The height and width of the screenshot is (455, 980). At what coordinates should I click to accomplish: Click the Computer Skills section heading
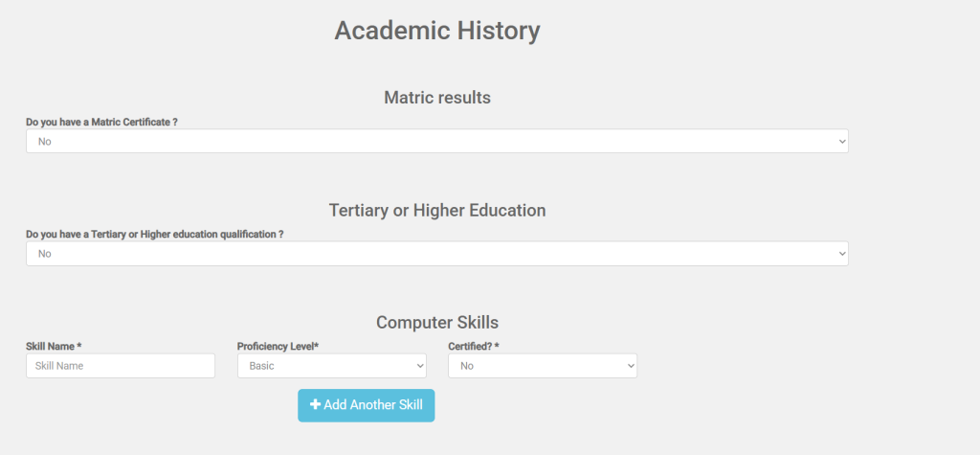(436, 323)
